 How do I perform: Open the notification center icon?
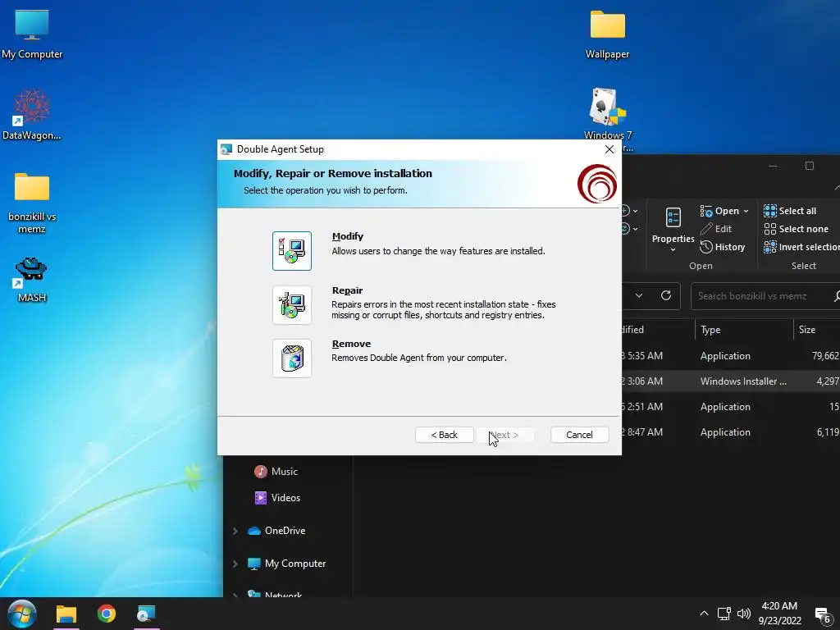click(x=823, y=615)
